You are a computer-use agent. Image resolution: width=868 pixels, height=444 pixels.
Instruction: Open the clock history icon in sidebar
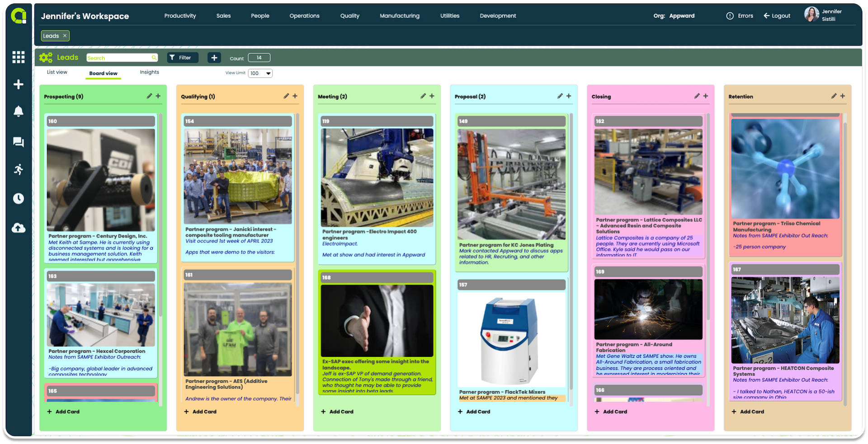coord(19,198)
